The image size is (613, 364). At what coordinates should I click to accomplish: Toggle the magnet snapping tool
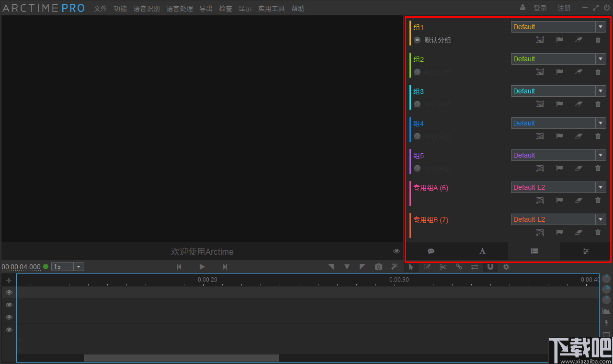490,267
